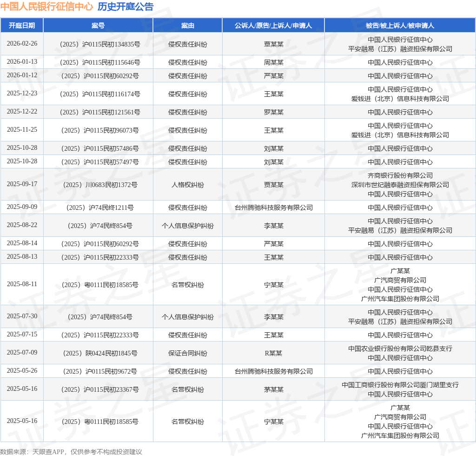Click defendant 深圳市世纪融泰融资担保有限公司
Viewport: 476px width, 456px height.
coord(400,185)
